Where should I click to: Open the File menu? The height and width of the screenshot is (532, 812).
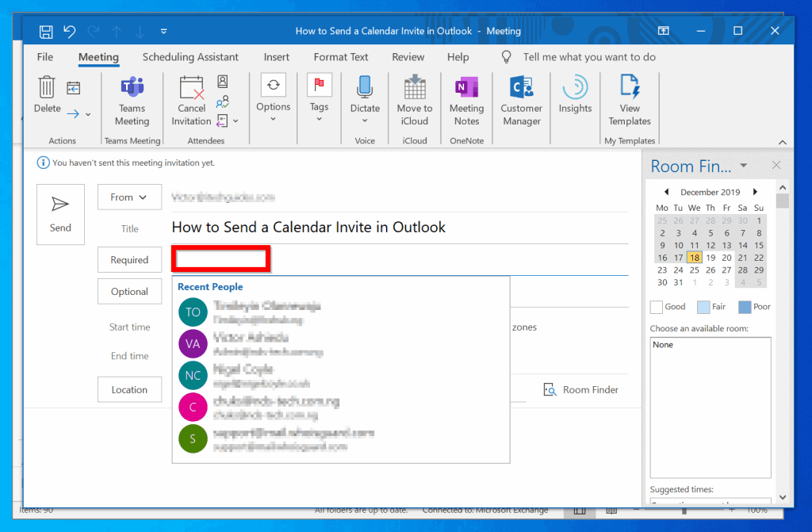tap(45, 57)
